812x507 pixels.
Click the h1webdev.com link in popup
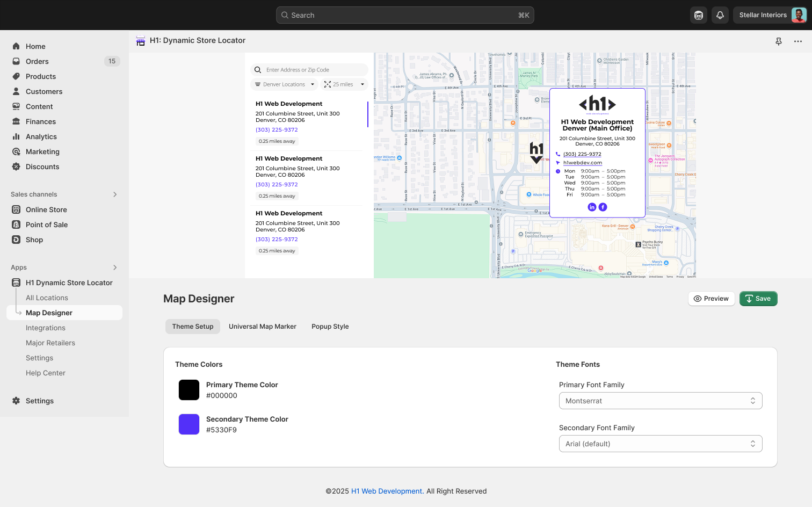(x=583, y=163)
